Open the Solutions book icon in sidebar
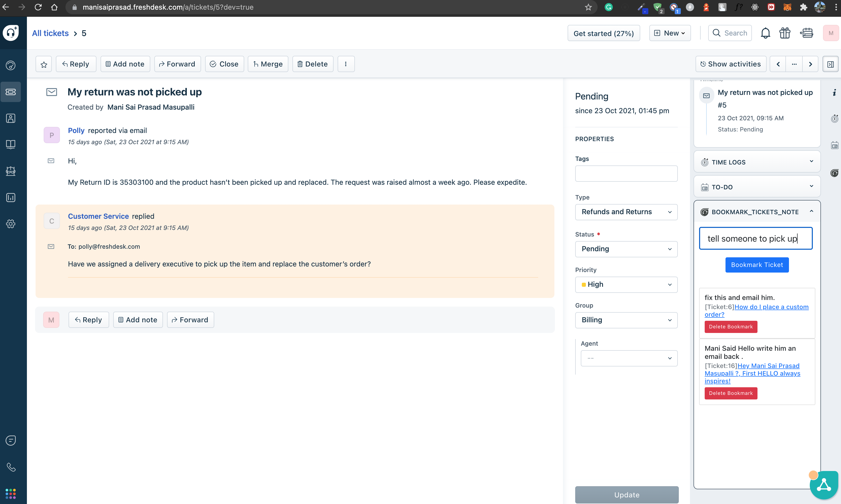Image resolution: width=841 pixels, height=504 pixels. pyautogui.click(x=11, y=144)
